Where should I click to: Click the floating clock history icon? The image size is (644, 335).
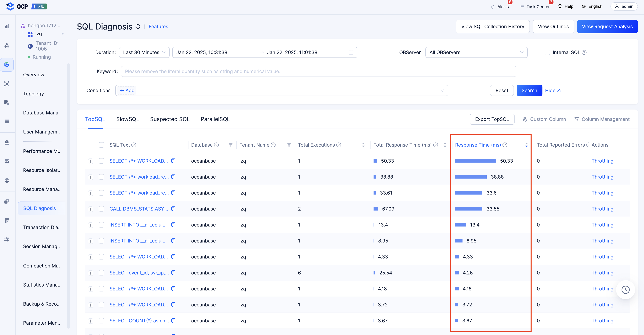tap(625, 290)
